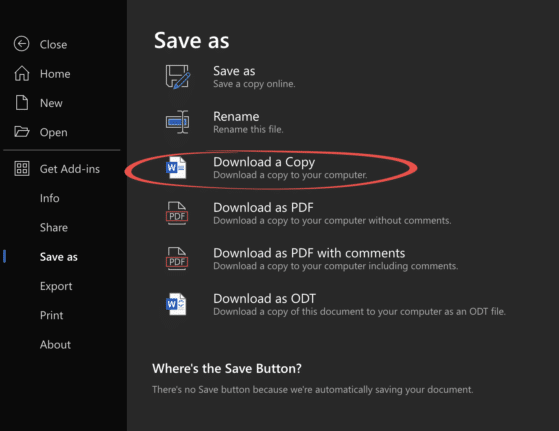Click PDF icon beside Download as PDF with comments
The image size is (559, 431).
177,259
